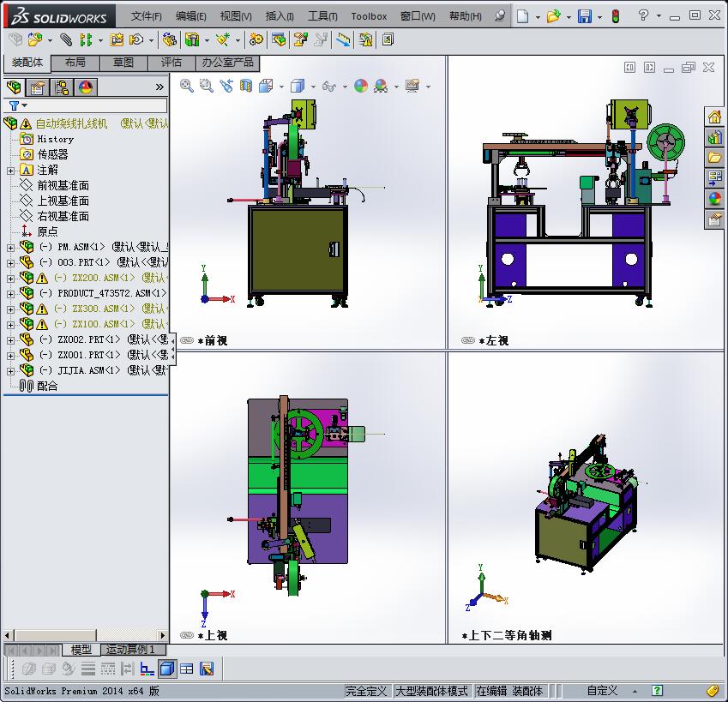Viewport: 728px width, 702px height.
Task: Start a New Motion Study icon
Action: 256,40
